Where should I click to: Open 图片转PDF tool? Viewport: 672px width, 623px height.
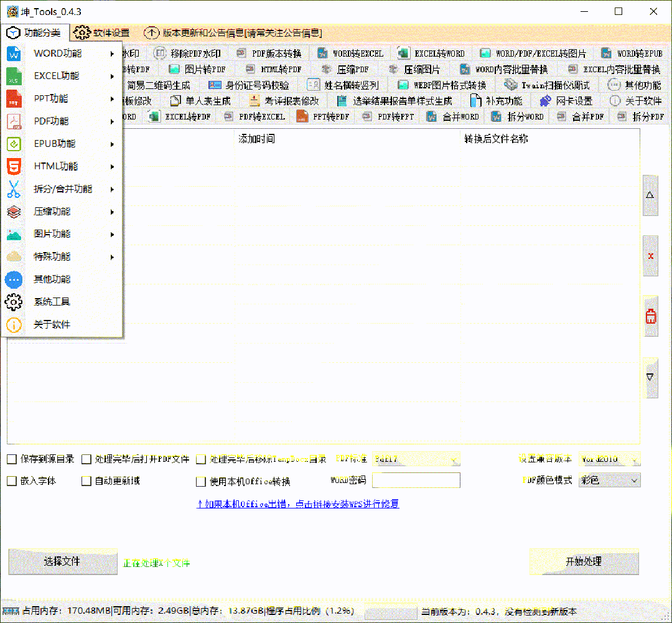197,70
